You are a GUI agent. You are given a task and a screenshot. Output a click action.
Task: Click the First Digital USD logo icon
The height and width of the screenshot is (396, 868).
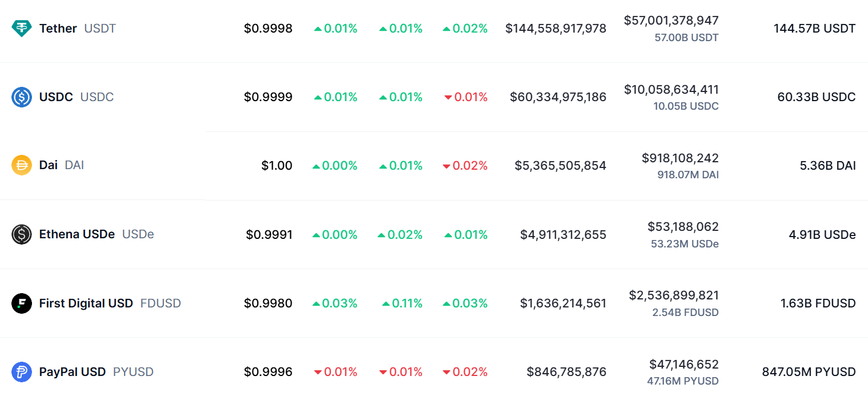22,303
